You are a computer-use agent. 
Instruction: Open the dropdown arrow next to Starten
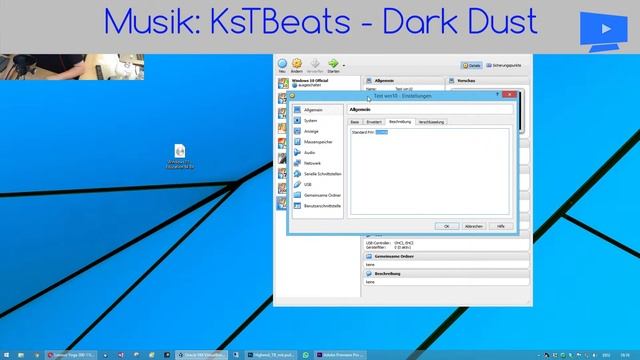(344, 65)
